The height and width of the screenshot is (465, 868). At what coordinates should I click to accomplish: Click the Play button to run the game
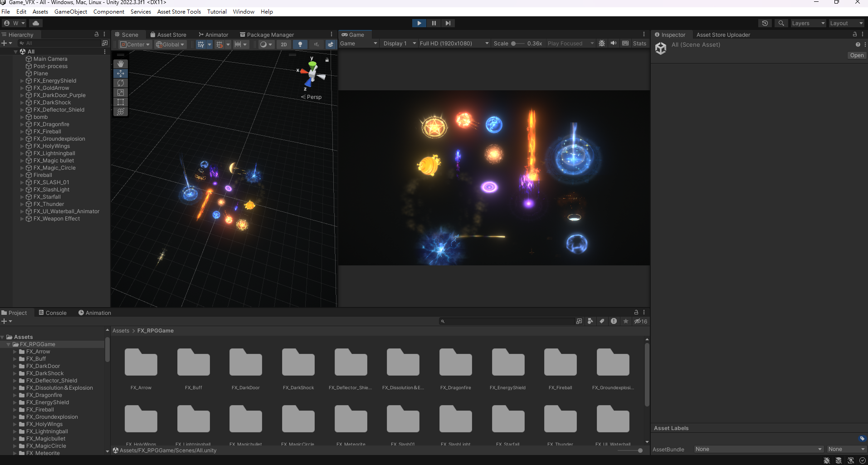(419, 23)
